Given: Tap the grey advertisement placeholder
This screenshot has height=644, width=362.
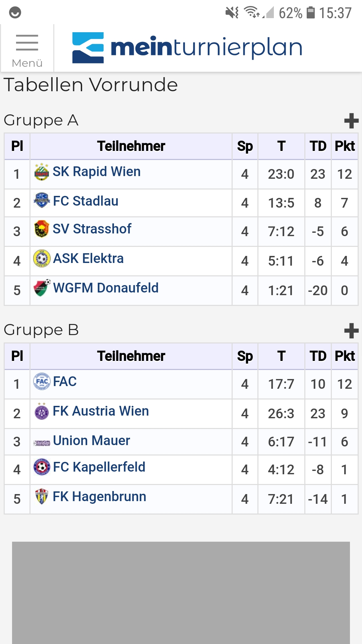Looking at the screenshot, I should (x=181, y=593).
